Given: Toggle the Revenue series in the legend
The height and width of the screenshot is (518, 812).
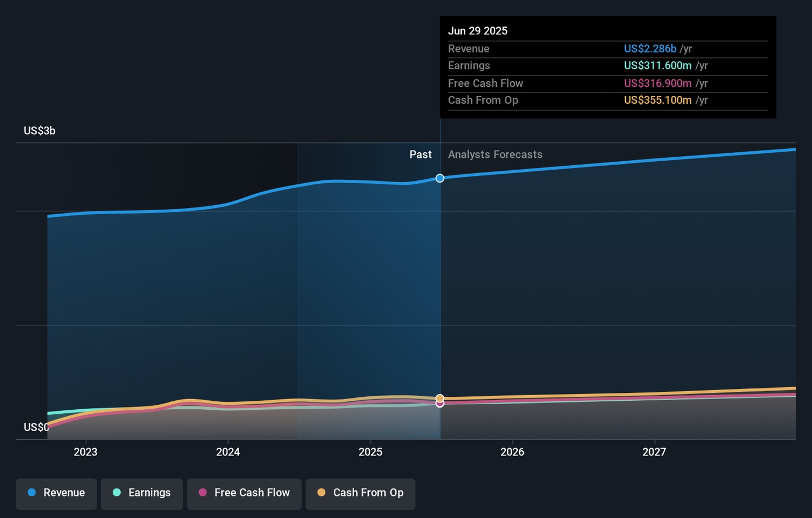Looking at the screenshot, I should tap(56, 493).
